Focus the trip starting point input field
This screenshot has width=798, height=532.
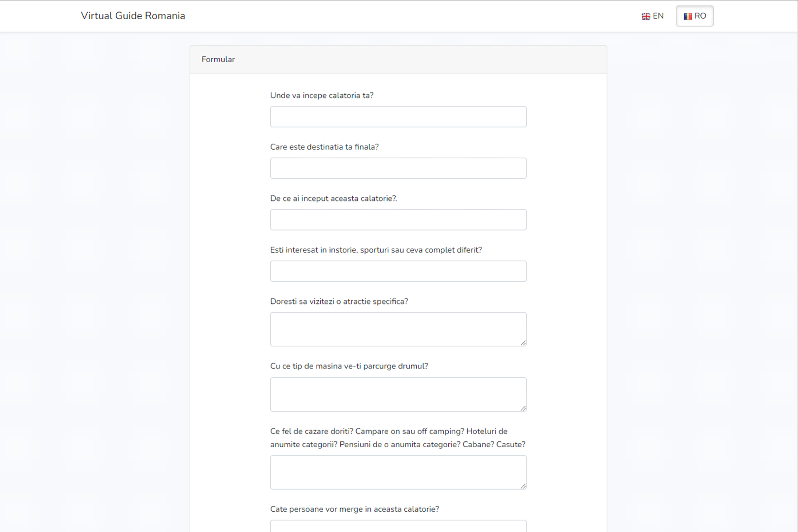click(x=398, y=117)
